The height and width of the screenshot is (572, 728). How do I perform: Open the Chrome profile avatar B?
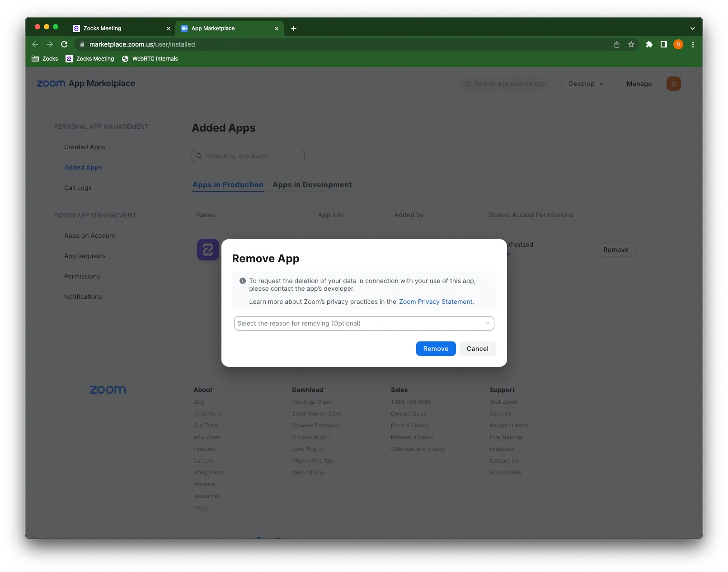[678, 44]
